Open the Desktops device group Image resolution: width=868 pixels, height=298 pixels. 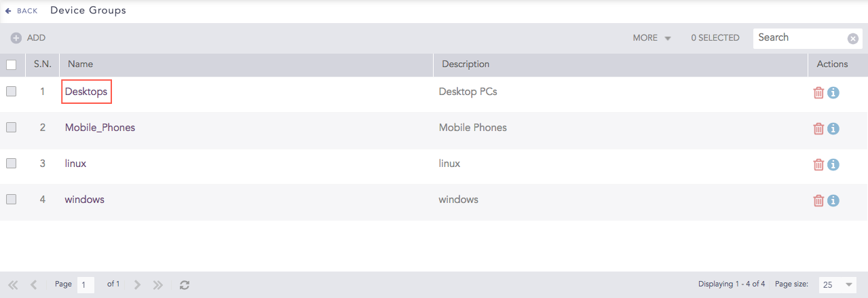coord(86,92)
